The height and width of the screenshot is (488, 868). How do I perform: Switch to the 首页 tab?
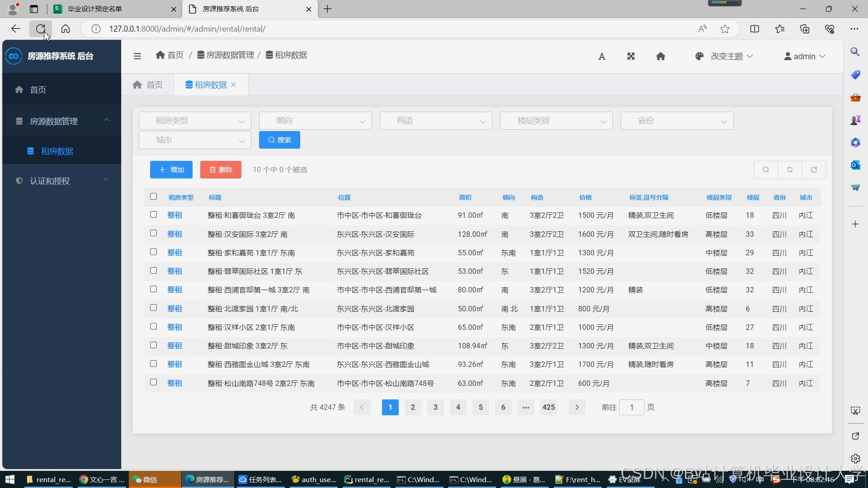[148, 84]
